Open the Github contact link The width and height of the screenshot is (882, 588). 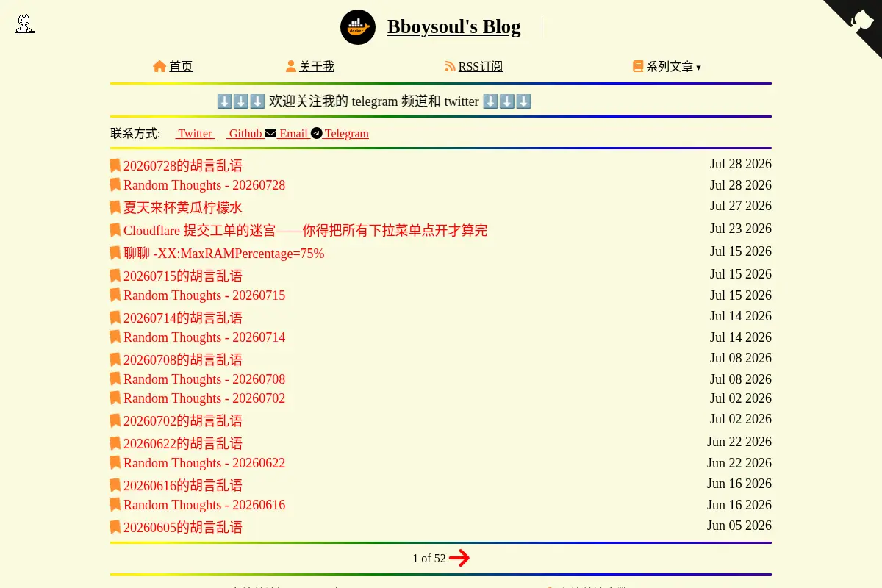pyautogui.click(x=245, y=133)
